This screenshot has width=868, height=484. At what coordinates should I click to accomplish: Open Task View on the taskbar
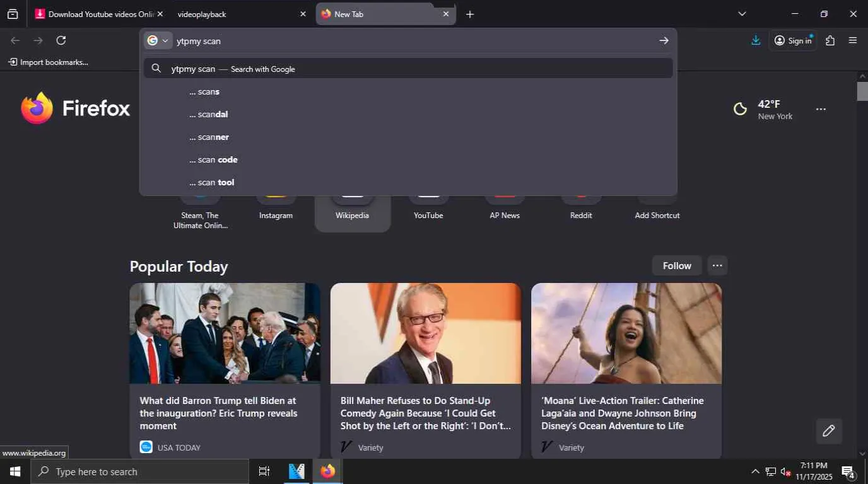click(264, 471)
